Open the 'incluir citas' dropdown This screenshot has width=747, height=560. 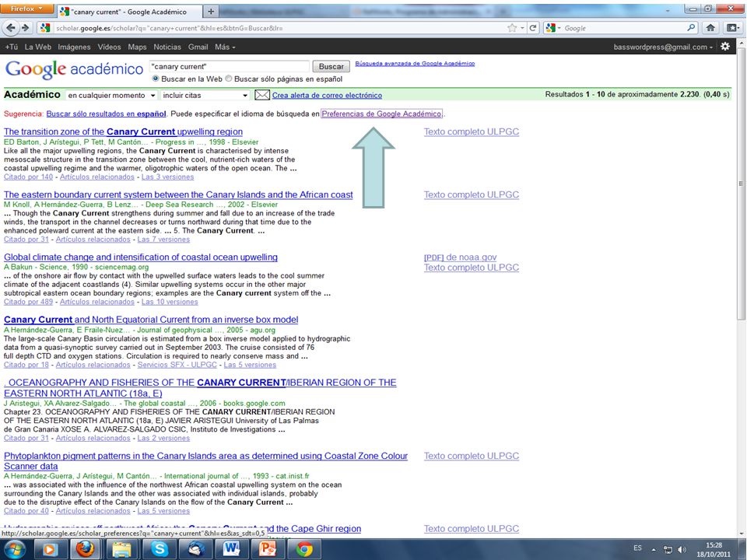(205, 95)
